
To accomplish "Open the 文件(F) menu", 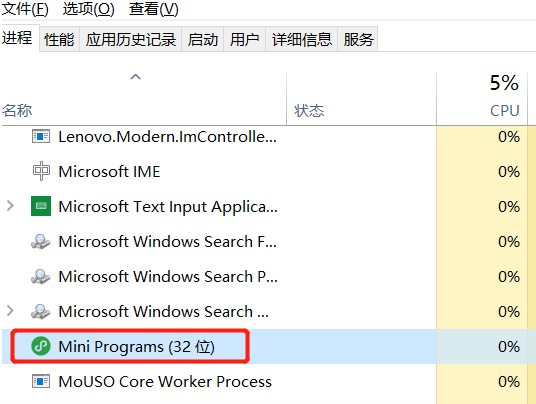I will 25,9.
